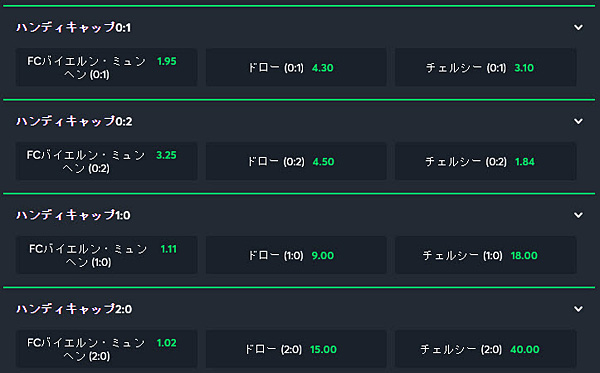This screenshot has height=373, width=600.
Task: Bet on ドロー (2:0) odds 15.00
Action: pyautogui.click(x=296, y=349)
